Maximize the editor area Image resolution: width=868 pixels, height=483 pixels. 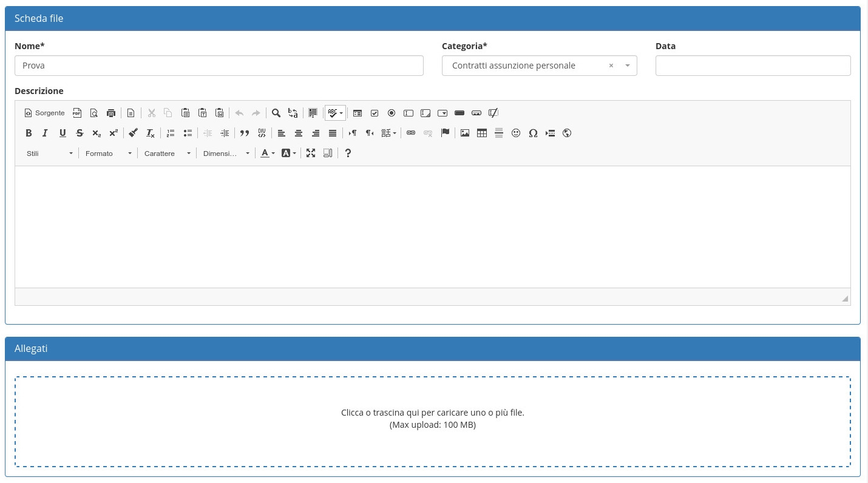coord(311,154)
